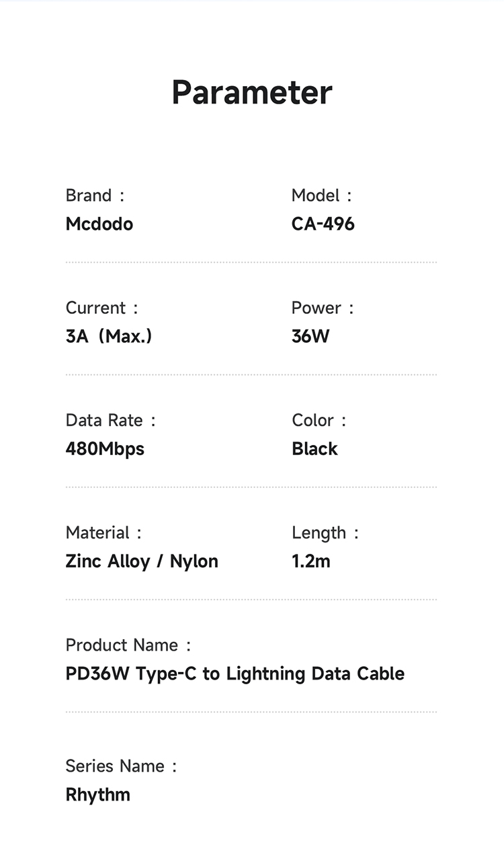The height and width of the screenshot is (857, 504).
Task: Select the 480Mbps value
Action: (105, 448)
